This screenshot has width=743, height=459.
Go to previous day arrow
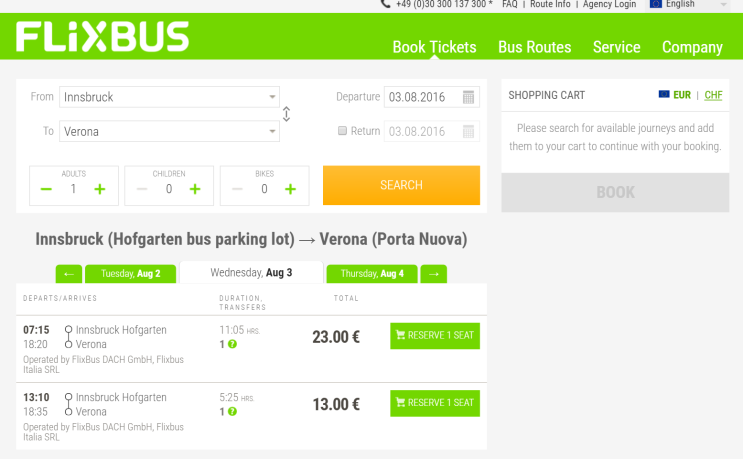[x=69, y=274]
